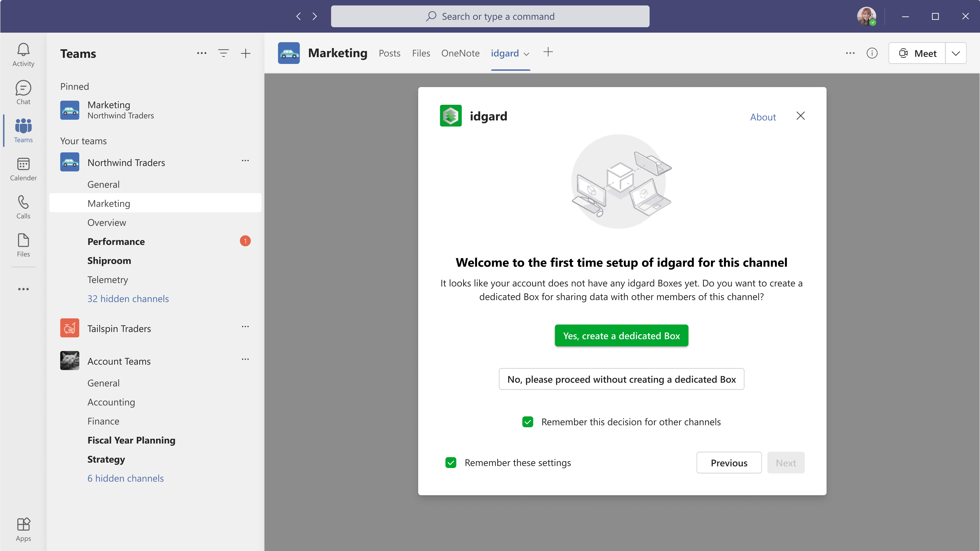The width and height of the screenshot is (980, 551).
Task: Switch to the OneNote tab
Action: tap(460, 53)
